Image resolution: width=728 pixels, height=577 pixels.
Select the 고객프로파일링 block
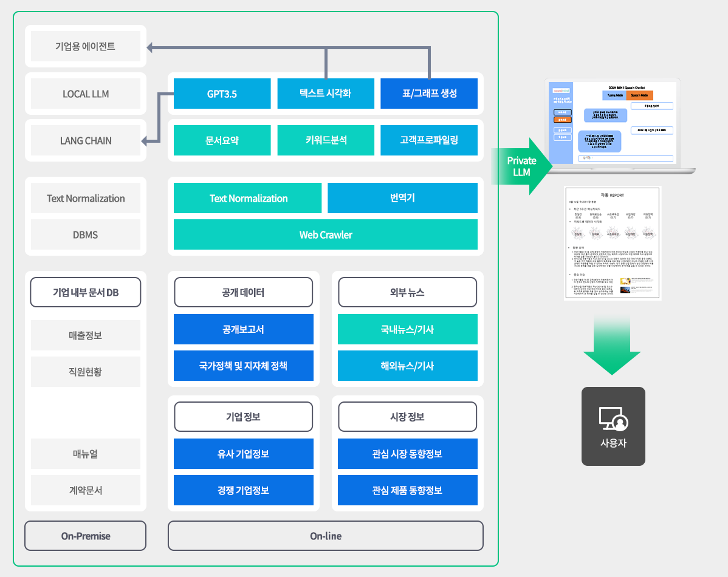tap(429, 140)
